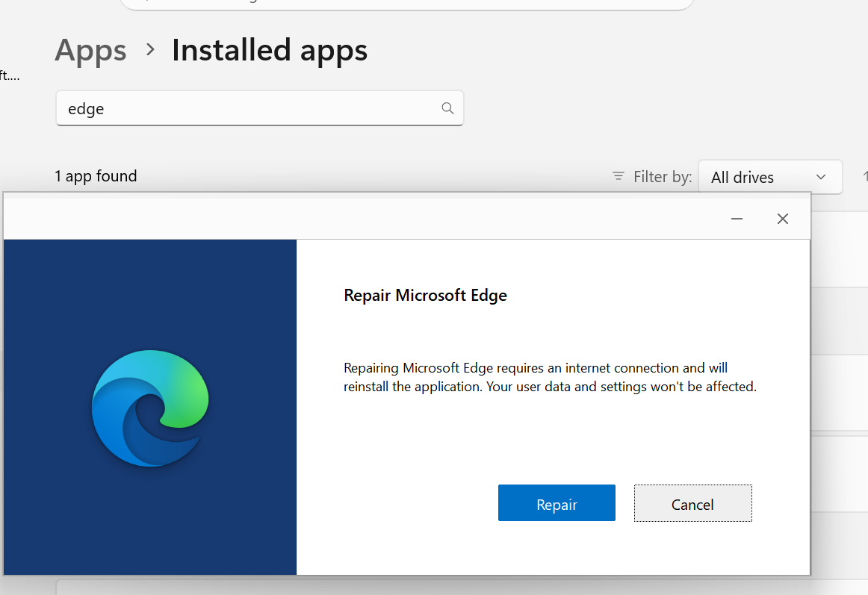
Task: Click the Repair button
Action: pos(557,503)
